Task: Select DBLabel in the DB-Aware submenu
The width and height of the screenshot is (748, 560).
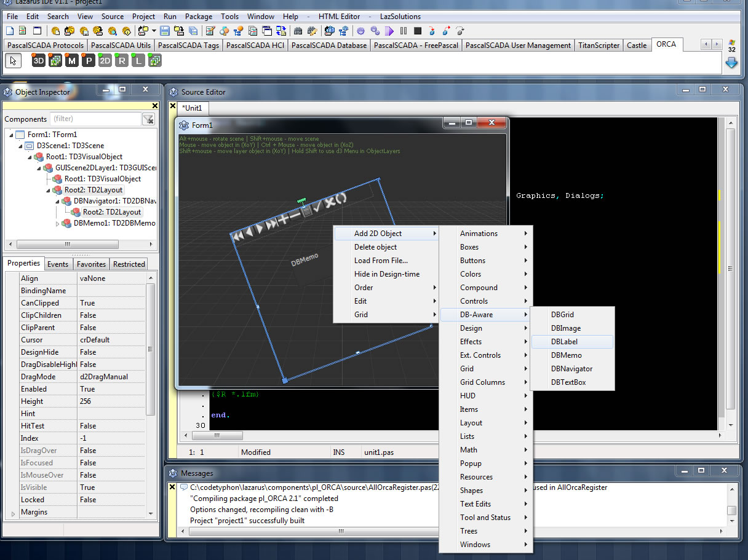Action: click(x=573, y=342)
